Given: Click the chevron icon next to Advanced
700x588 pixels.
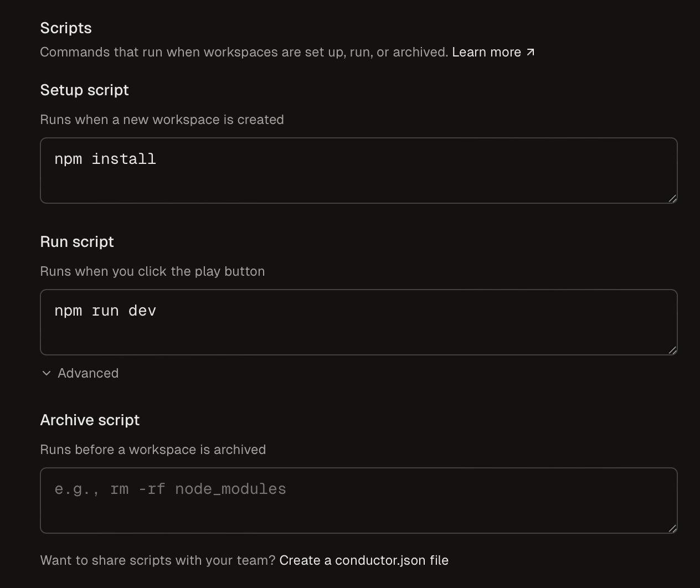Looking at the screenshot, I should tap(45, 374).
